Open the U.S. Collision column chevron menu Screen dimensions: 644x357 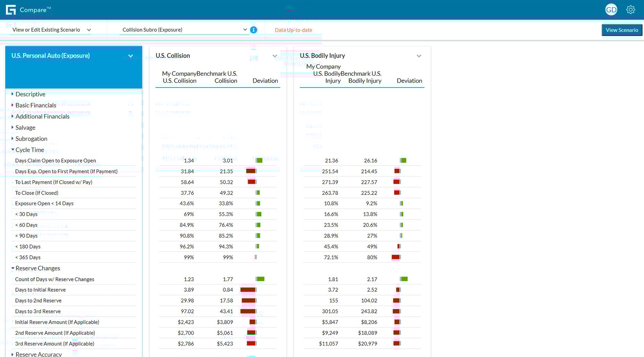(x=275, y=56)
